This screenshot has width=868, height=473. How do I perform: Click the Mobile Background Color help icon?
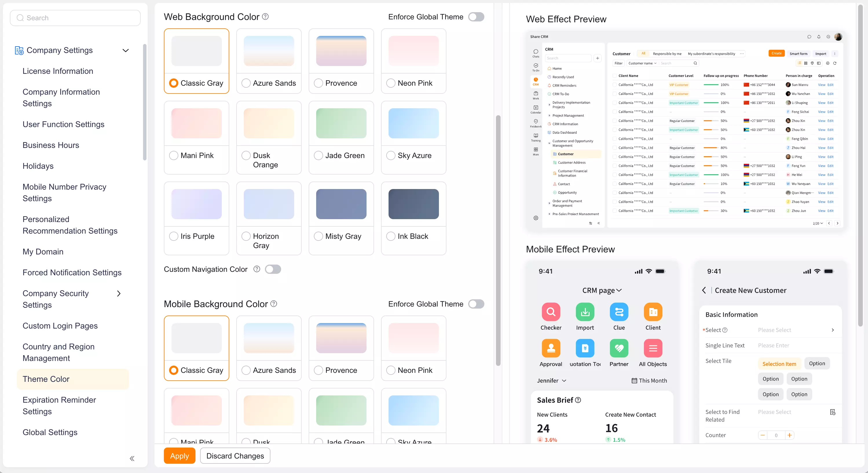tap(274, 304)
